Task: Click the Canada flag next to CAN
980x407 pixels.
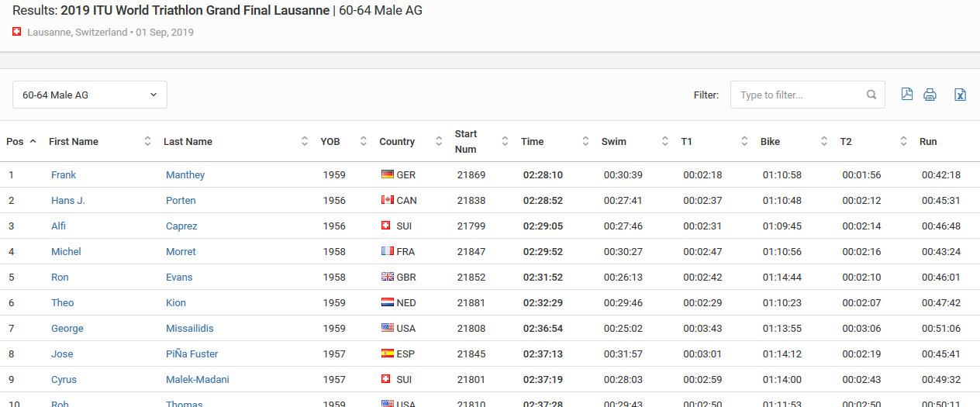Action: tap(387, 200)
